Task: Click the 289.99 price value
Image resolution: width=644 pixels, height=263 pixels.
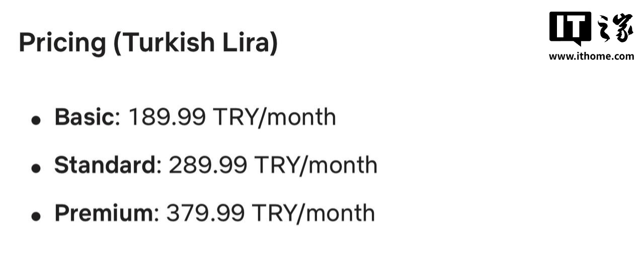Action: (208, 165)
